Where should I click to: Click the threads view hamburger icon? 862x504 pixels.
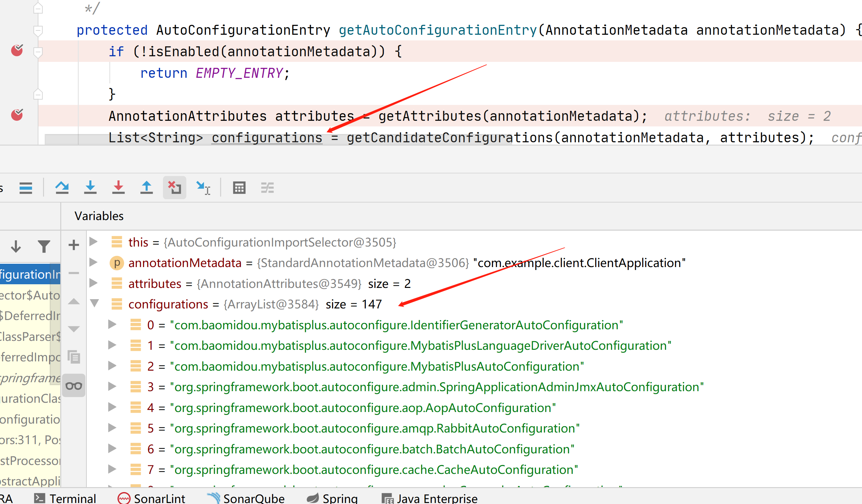click(x=26, y=187)
